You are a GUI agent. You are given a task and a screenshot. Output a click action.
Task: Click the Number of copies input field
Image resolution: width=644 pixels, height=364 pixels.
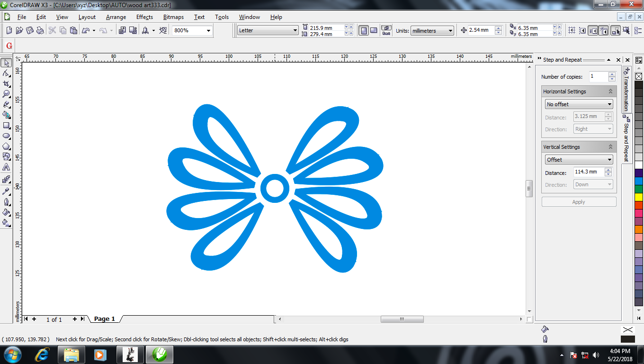(x=599, y=76)
